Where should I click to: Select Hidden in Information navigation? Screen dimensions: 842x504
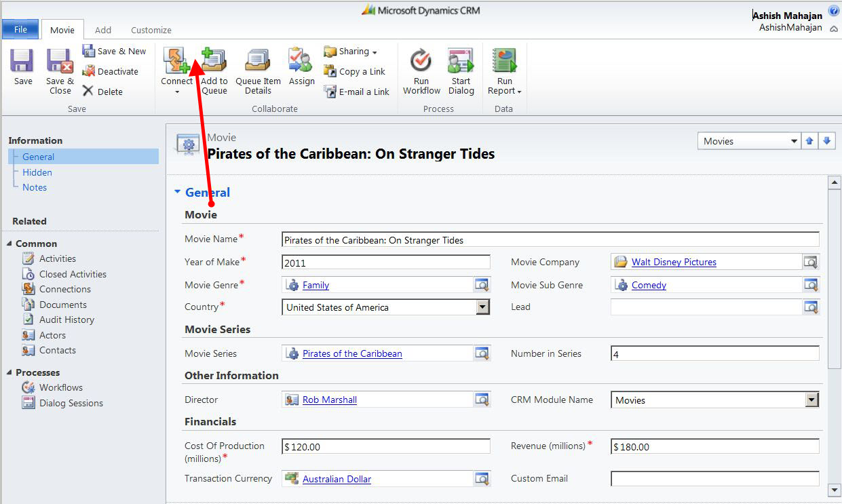click(x=37, y=172)
